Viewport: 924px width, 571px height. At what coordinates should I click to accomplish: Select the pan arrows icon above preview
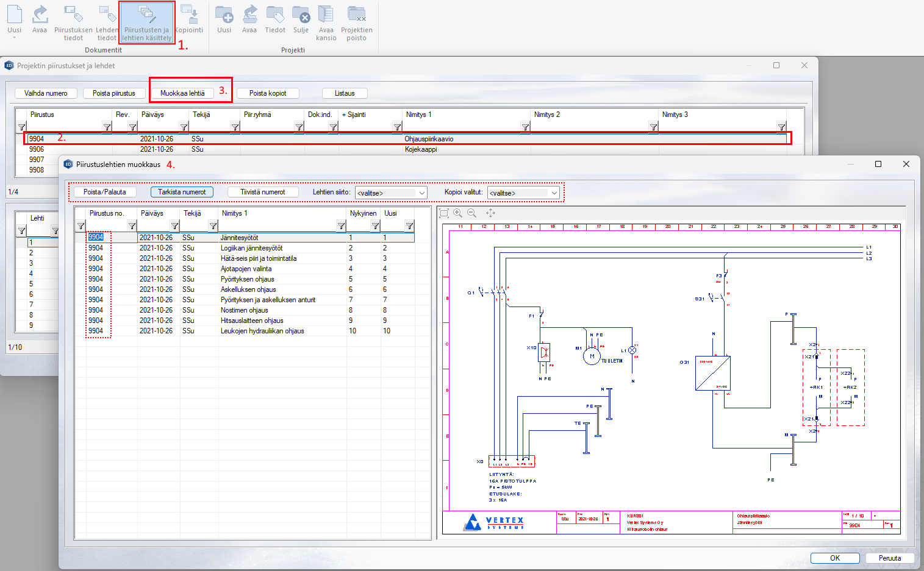(x=490, y=213)
